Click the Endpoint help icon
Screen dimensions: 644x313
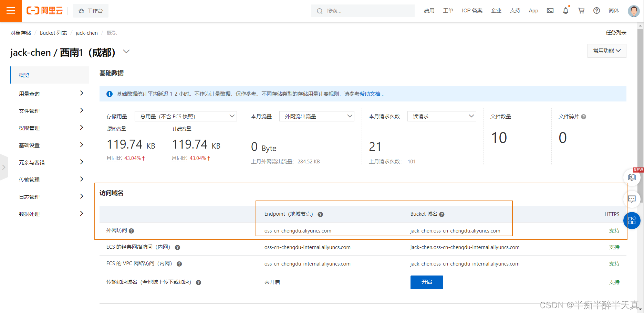click(x=320, y=214)
